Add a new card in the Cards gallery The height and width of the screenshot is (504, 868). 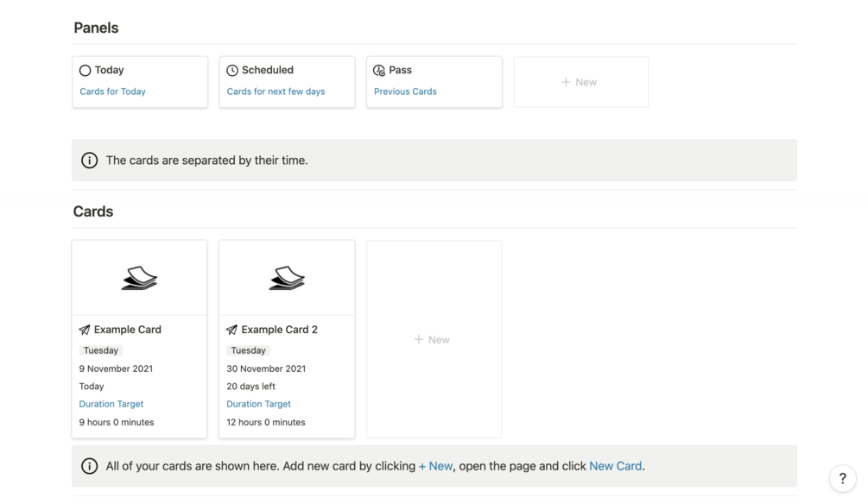point(433,340)
